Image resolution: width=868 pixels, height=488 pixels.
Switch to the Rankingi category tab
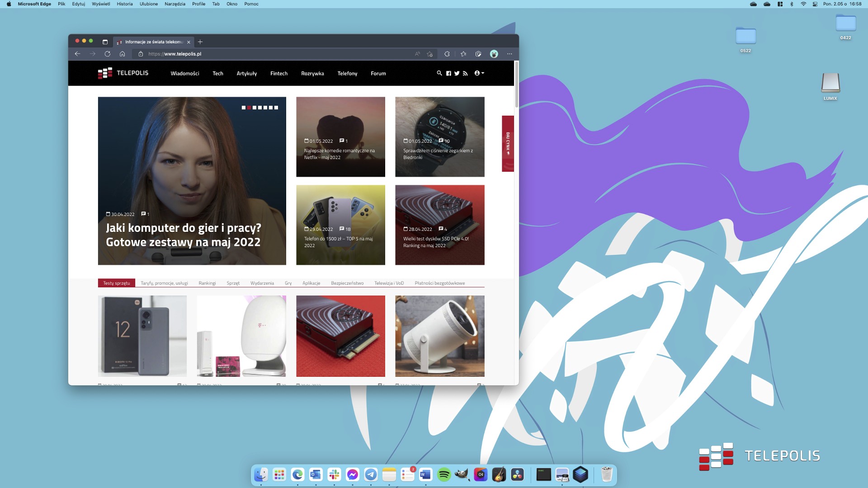pyautogui.click(x=207, y=283)
